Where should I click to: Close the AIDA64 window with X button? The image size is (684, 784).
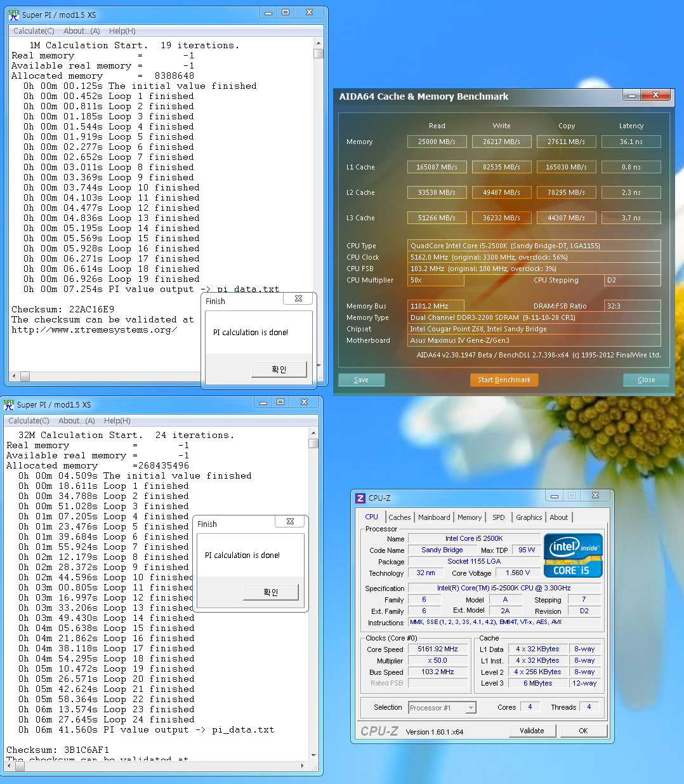655,95
